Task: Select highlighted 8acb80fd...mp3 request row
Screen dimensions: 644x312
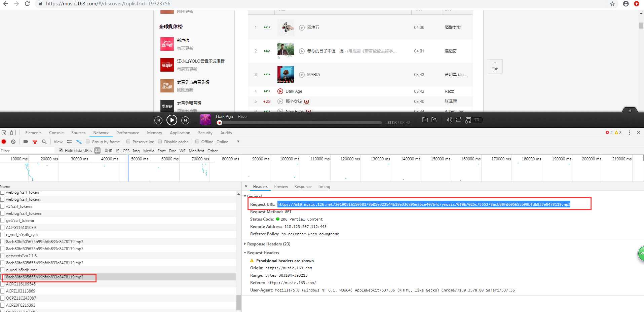Action: click(118, 277)
